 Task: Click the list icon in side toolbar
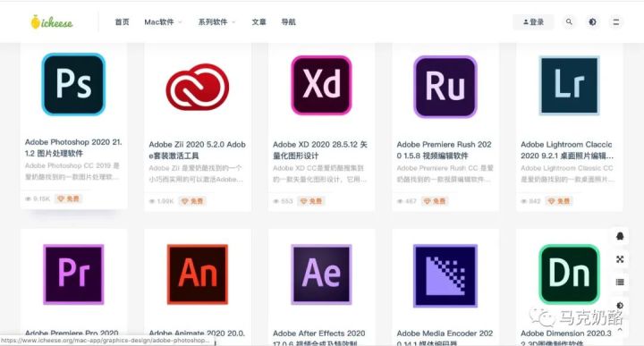[x=620, y=282]
